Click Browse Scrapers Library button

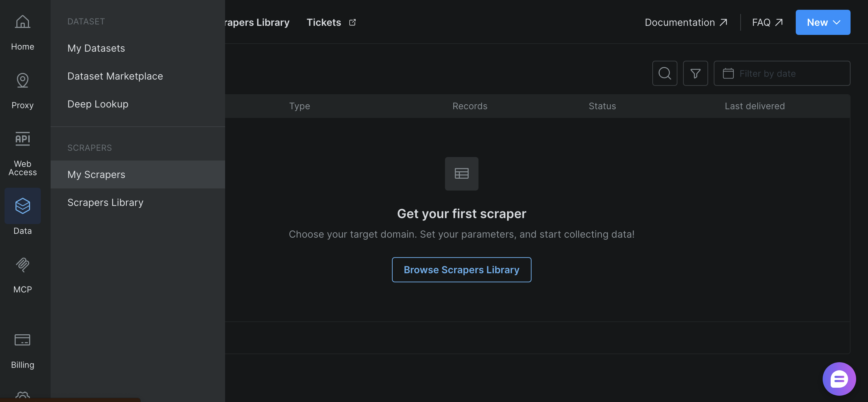[461, 270]
